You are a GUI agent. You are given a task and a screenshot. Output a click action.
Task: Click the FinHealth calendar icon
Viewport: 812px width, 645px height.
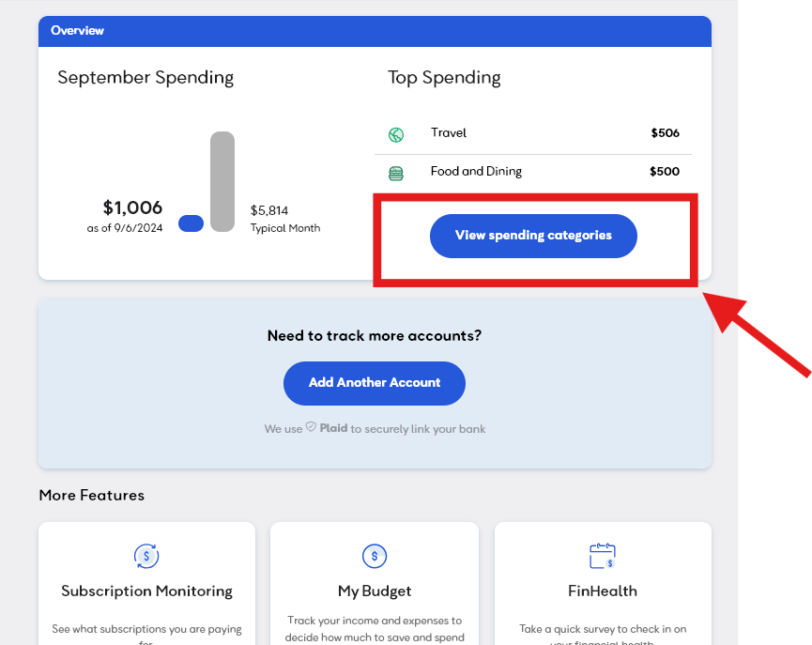pyautogui.click(x=602, y=556)
